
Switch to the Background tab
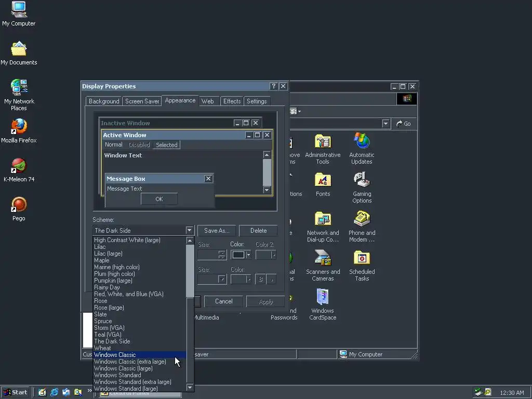[104, 101]
